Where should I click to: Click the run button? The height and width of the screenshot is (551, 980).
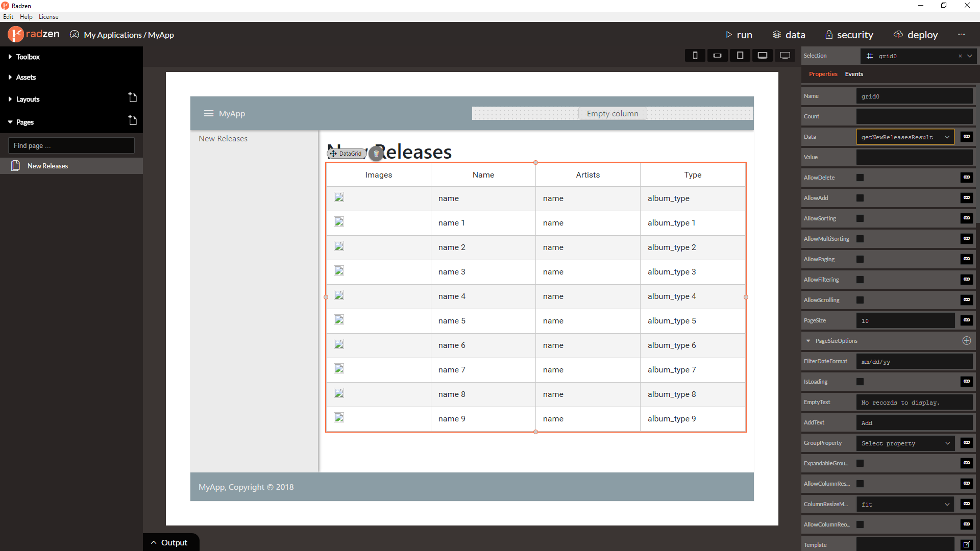739,35
